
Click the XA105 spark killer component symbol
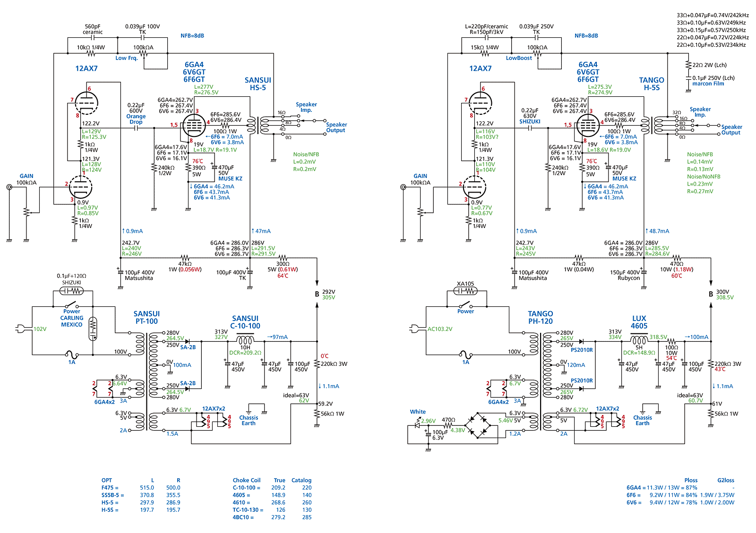[x=465, y=291]
